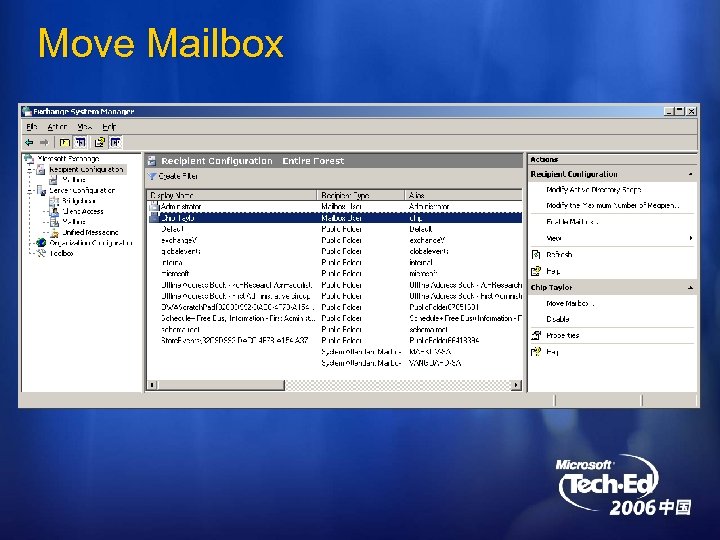Click the Enable Mailbox action
This screenshot has width=720, height=540.
click(572, 222)
